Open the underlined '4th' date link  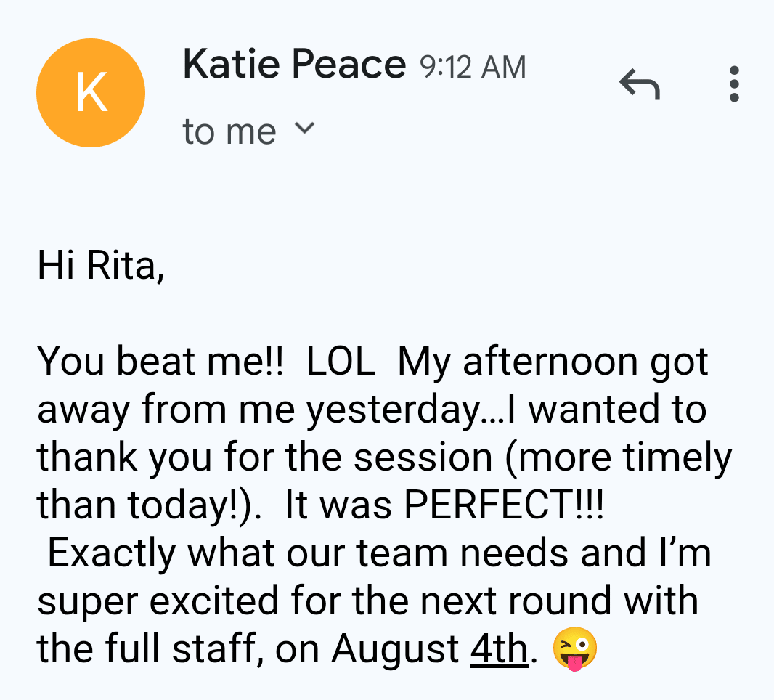tap(499, 648)
